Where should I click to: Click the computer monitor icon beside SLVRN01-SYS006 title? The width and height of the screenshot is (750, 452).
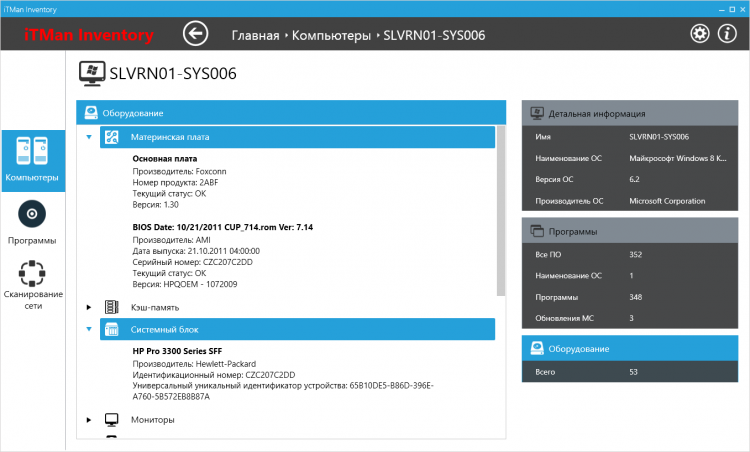pyautogui.click(x=92, y=74)
